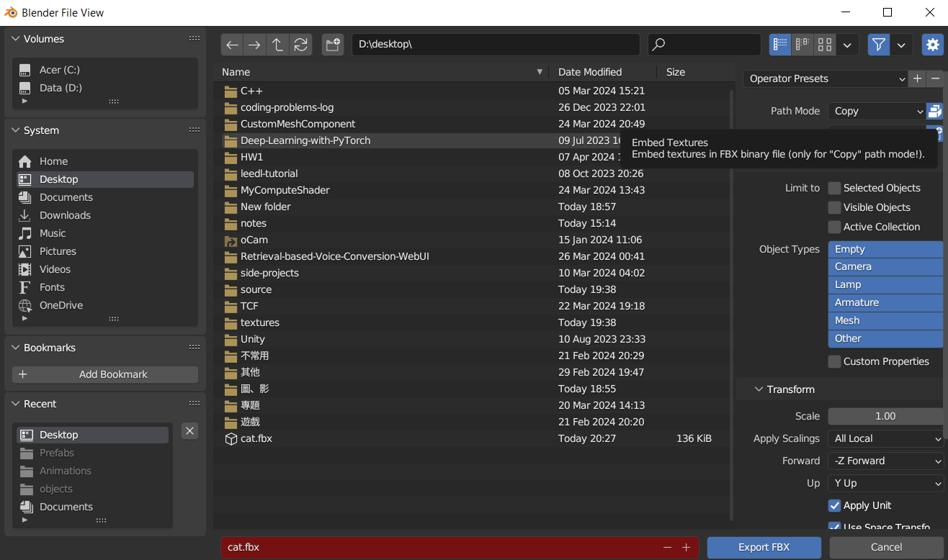Enable Visible Objects limit checkbox
Screen dimensions: 948x560
coord(834,207)
